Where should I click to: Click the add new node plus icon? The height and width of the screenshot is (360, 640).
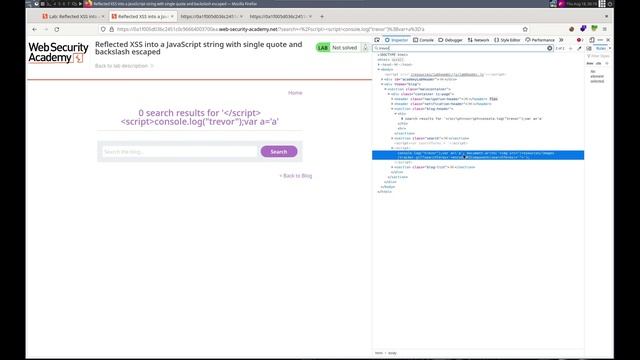pyautogui.click(x=571, y=48)
